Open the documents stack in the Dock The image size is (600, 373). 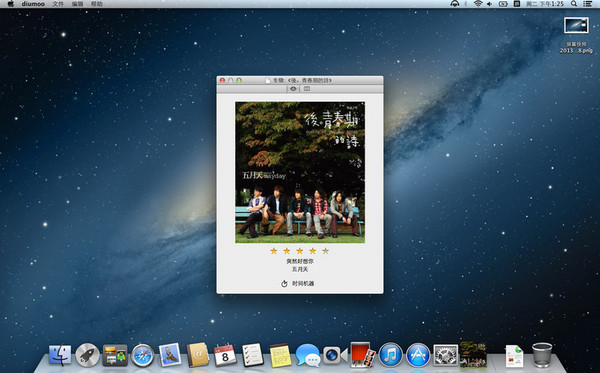coord(514,356)
